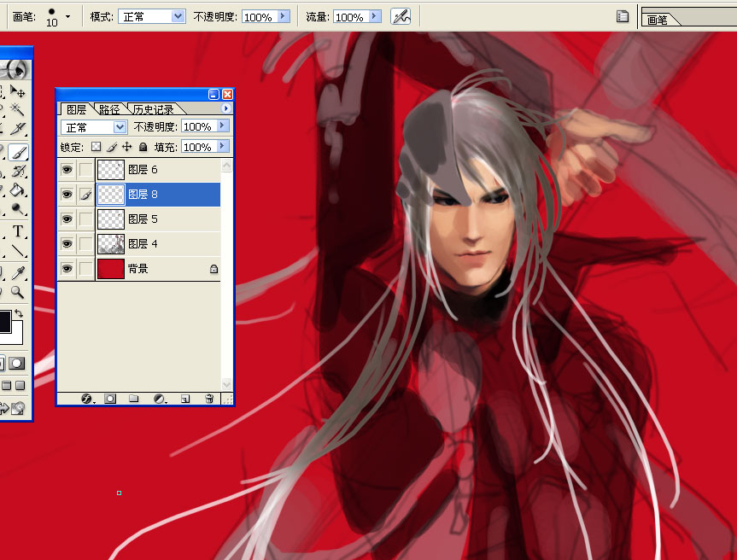Image resolution: width=737 pixels, height=560 pixels.
Task: Select layer 图层 6
Action: pos(158,170)
